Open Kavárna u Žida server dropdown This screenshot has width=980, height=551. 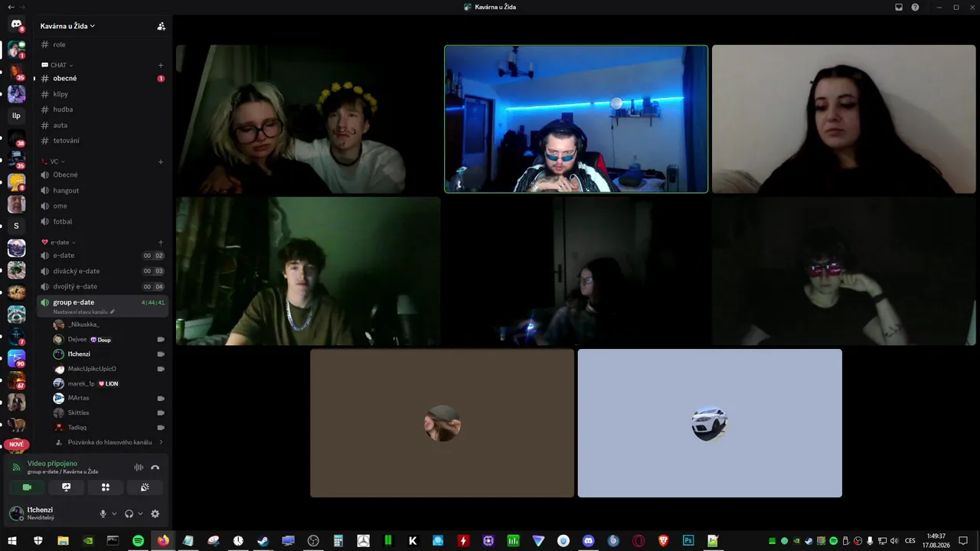(67, 26)
